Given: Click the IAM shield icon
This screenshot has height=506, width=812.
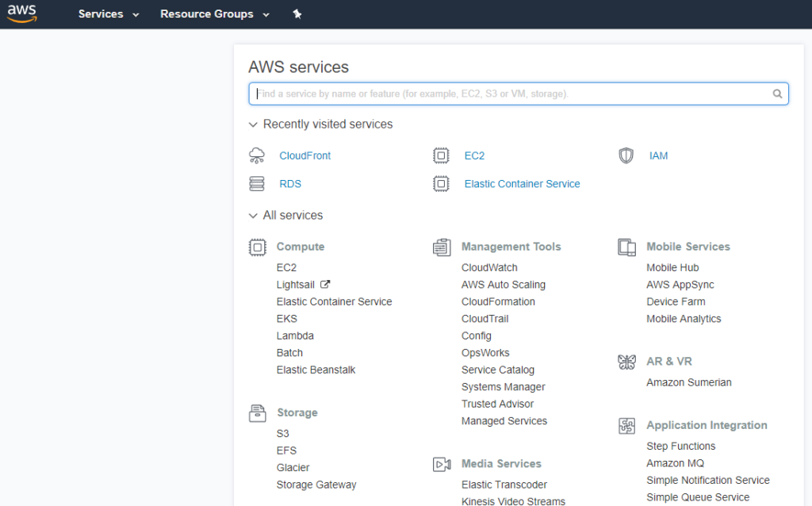Looking at the screenshot, I should (x=626, y=155).
